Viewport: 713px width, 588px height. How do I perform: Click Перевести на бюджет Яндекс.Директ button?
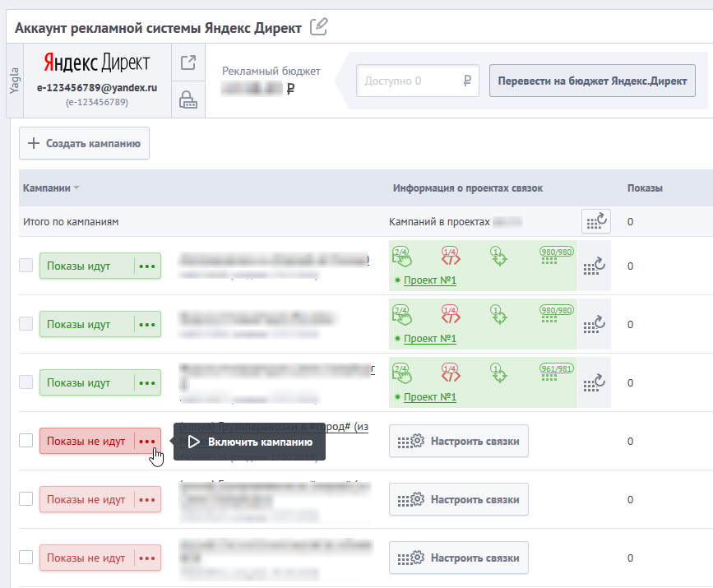coord(592,81)
